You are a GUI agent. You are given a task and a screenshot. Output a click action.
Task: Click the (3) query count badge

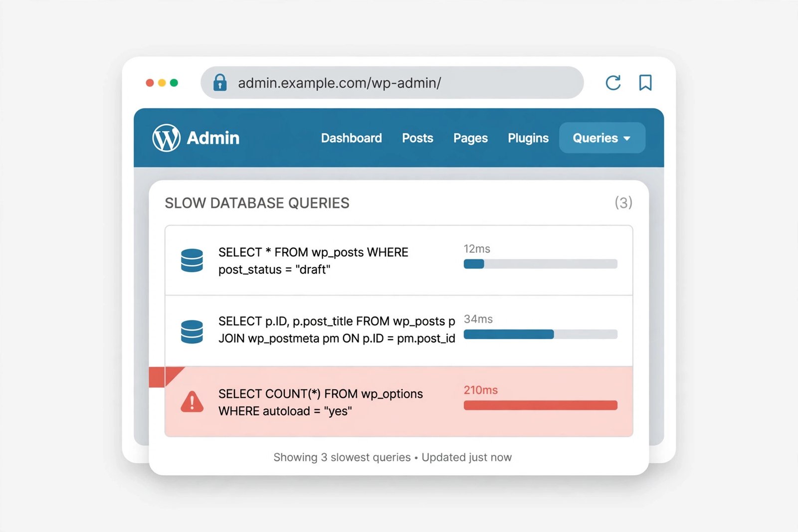click(623, 202)
